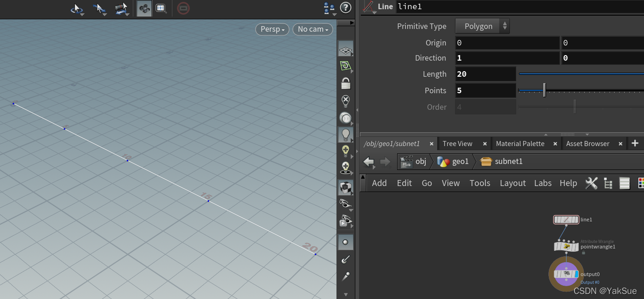
Task: Select the line1 node in the network
Action: tap(566, 220)
